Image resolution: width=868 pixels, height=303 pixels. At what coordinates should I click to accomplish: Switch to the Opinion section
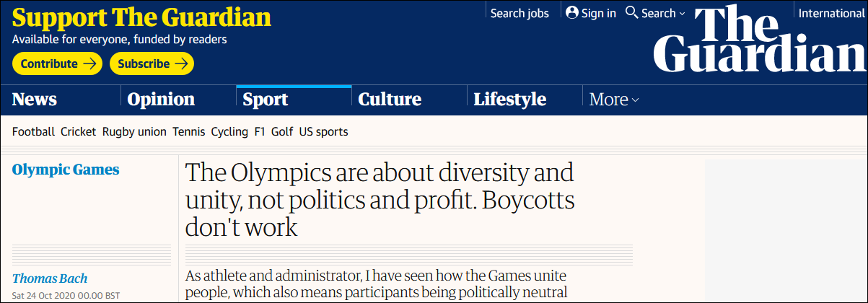click(161, 100)
